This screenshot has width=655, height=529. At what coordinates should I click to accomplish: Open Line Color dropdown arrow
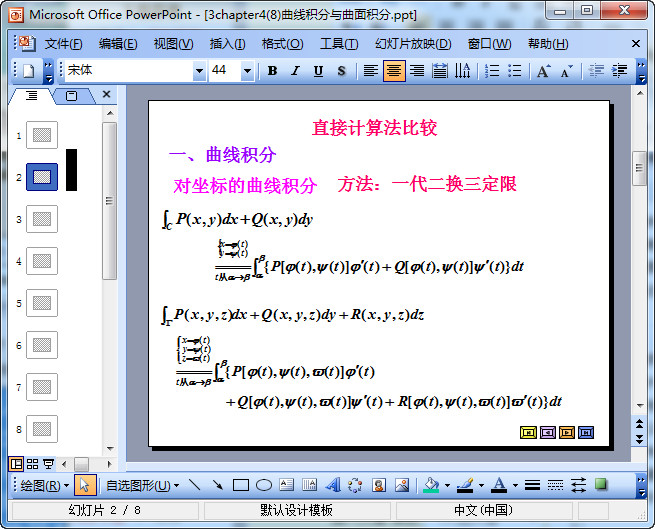(481, 486)
